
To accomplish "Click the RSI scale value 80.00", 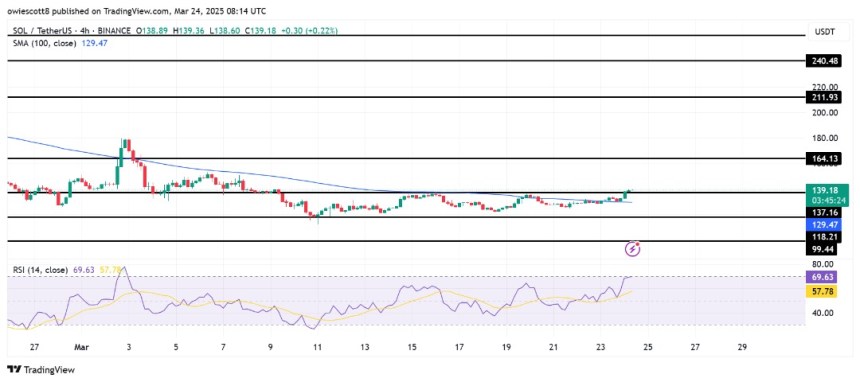I will coord(823,264).
